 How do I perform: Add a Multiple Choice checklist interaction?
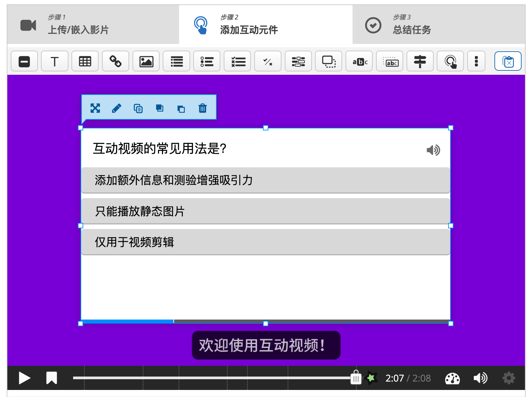coord(237,61)
